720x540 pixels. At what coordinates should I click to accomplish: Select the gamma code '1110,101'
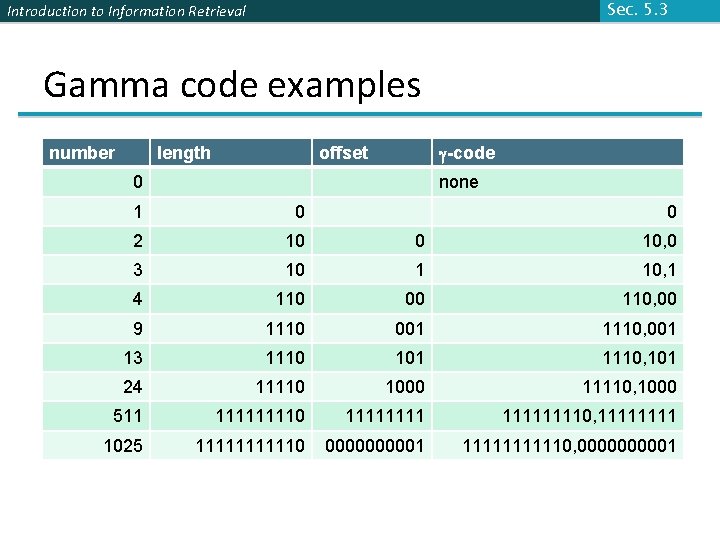pyautogui.click(x=558, y=357)
